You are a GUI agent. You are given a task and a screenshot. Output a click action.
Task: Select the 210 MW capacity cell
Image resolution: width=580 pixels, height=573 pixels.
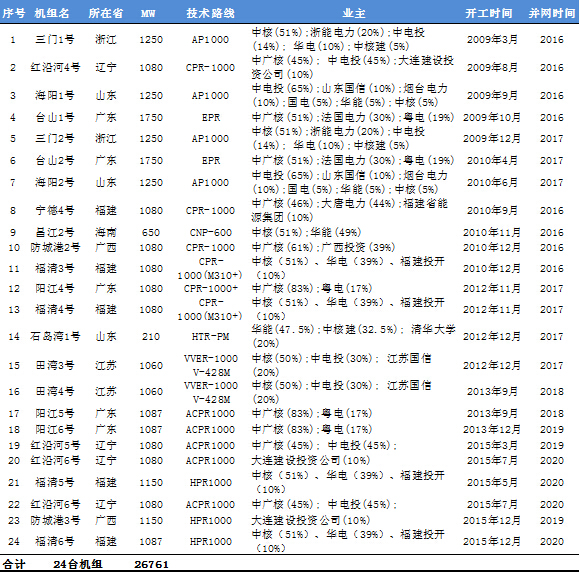151,337
